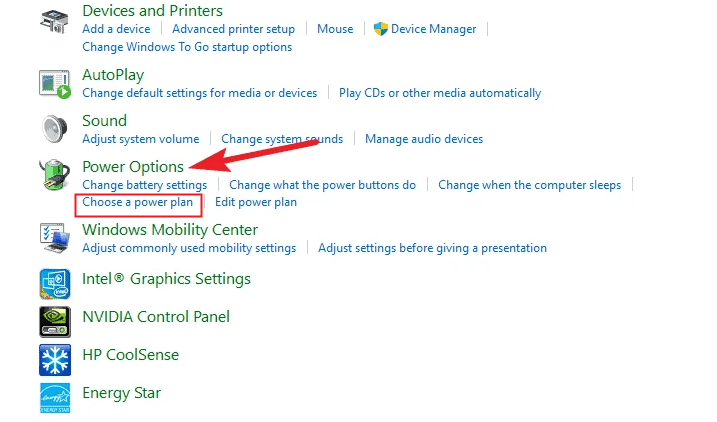Click the Edit power plan link
The width and height of the screenshot is (717, 422).
256,202
